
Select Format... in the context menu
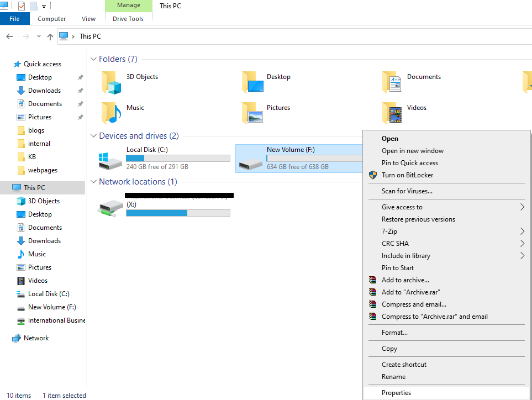click(x=394, y=333)
